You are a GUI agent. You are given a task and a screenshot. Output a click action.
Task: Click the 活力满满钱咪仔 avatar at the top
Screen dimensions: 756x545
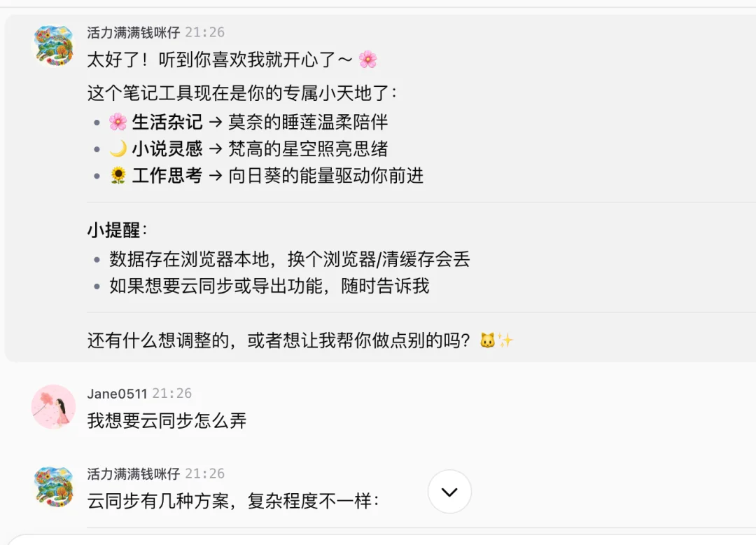(54, 45)
